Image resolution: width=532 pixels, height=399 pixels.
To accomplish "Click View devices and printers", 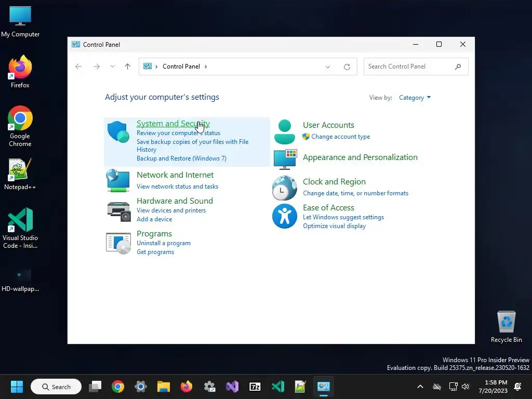I will [171, 210].
